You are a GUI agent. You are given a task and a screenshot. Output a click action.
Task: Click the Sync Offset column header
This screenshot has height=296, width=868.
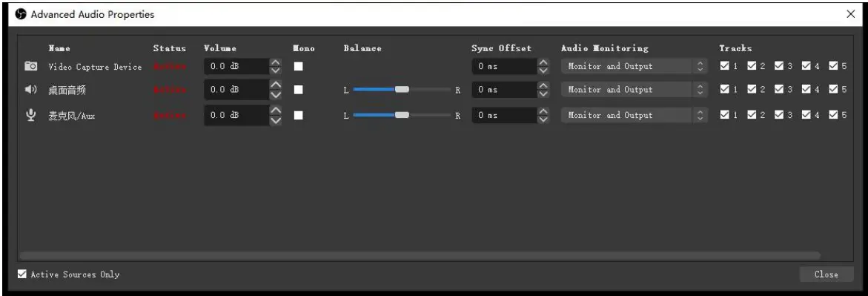(501, 48)
